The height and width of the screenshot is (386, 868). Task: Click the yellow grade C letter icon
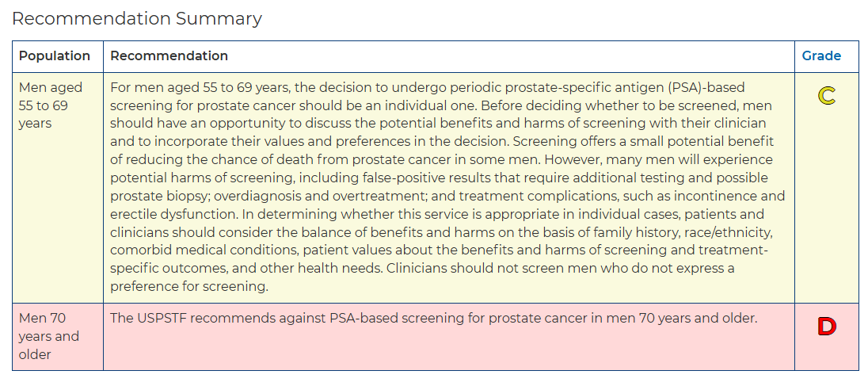(826, 96)
